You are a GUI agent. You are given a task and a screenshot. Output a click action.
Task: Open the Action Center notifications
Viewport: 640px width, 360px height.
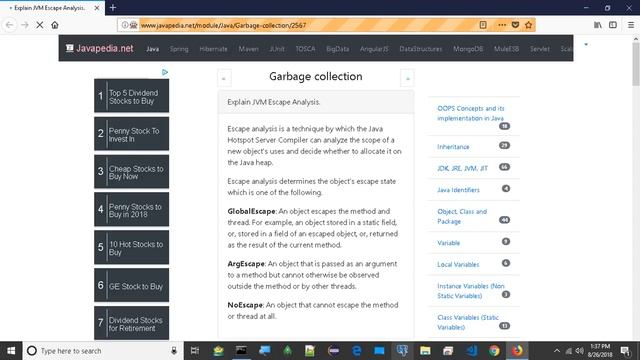pyautogui.click(x=625, y=351)
